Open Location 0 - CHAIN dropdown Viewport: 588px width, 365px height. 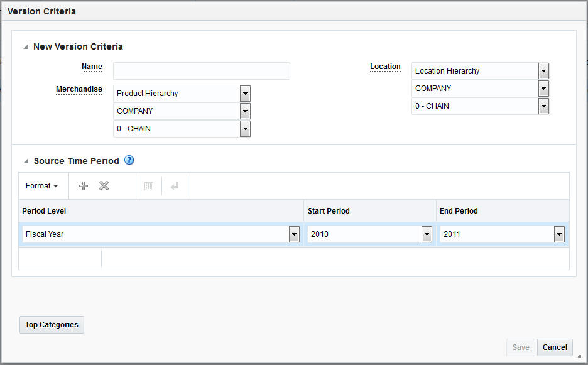pos(544,106)
